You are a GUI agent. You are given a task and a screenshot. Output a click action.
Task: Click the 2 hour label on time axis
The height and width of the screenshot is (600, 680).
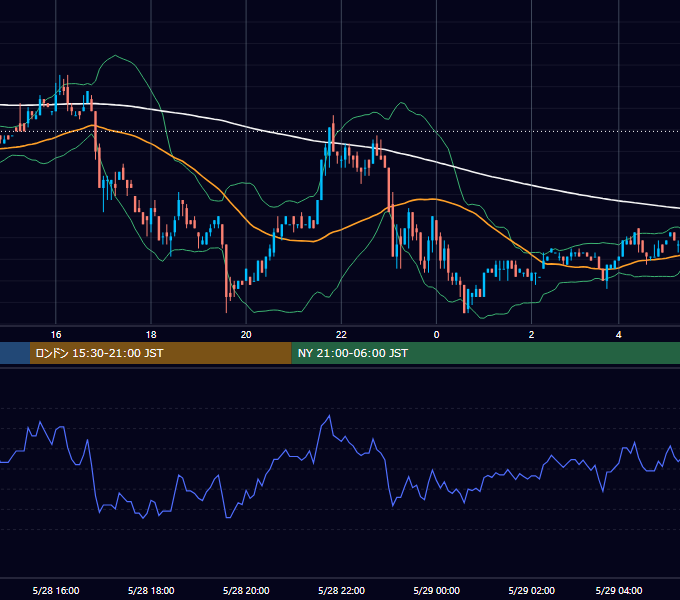[531, 335]
